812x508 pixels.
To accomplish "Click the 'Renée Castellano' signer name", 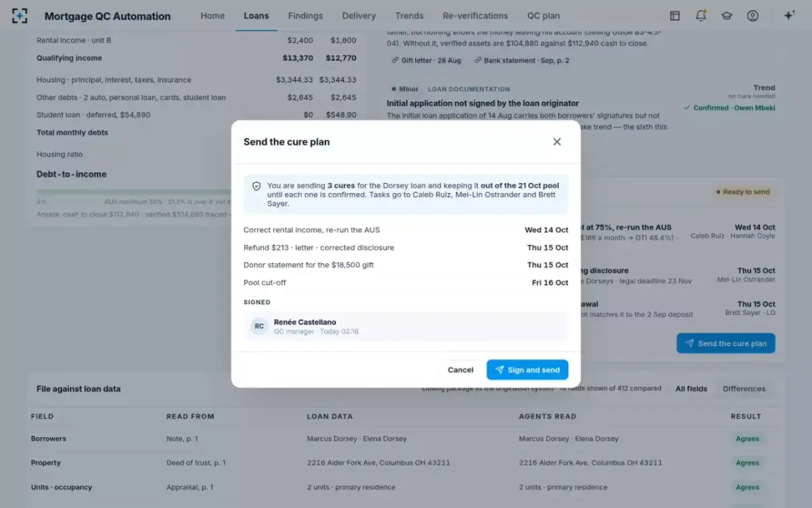I will point(304,322).
